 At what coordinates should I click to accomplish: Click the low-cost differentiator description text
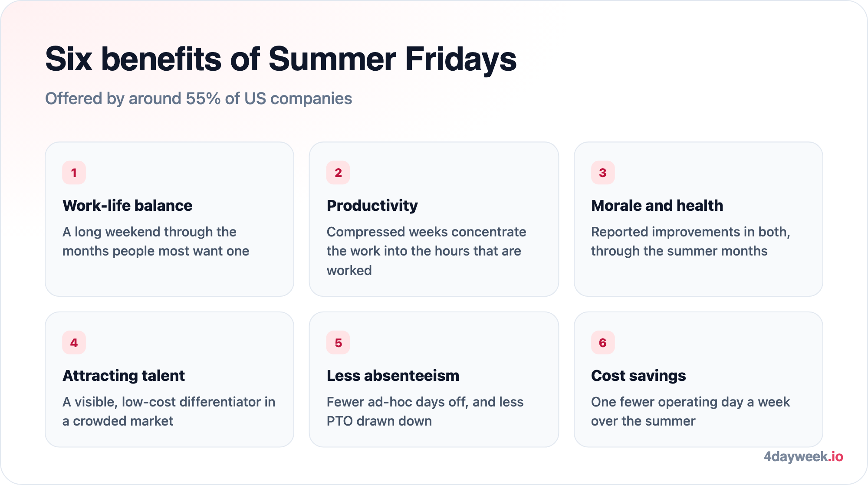click(169, 411)
